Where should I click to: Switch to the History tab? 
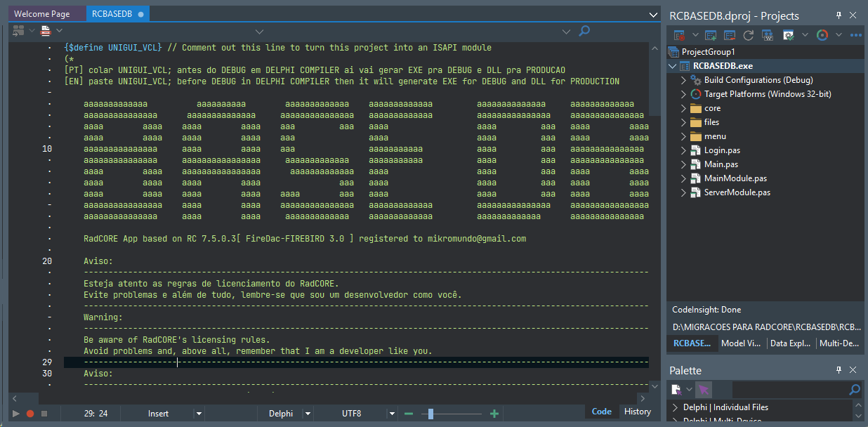[637, 412]
